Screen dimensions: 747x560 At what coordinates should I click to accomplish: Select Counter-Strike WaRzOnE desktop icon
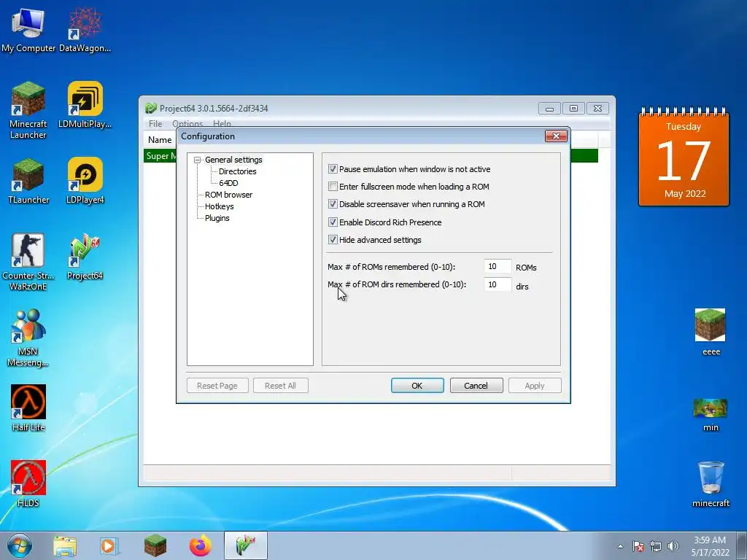(x=28, y=262)
